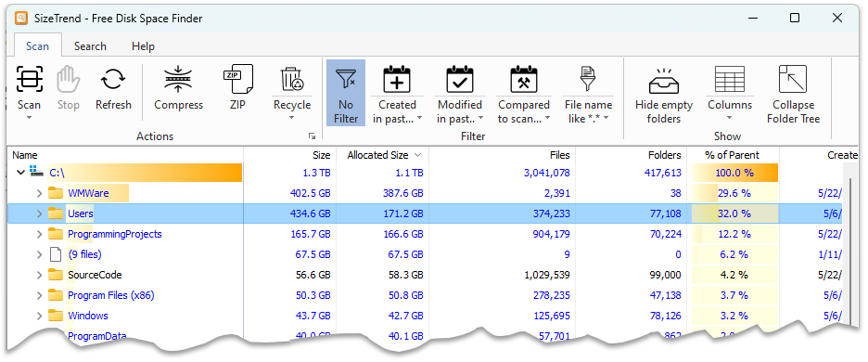
Task: Click the Scan toolbar icon
Action: pyautogui.click(x=29, y=79)
